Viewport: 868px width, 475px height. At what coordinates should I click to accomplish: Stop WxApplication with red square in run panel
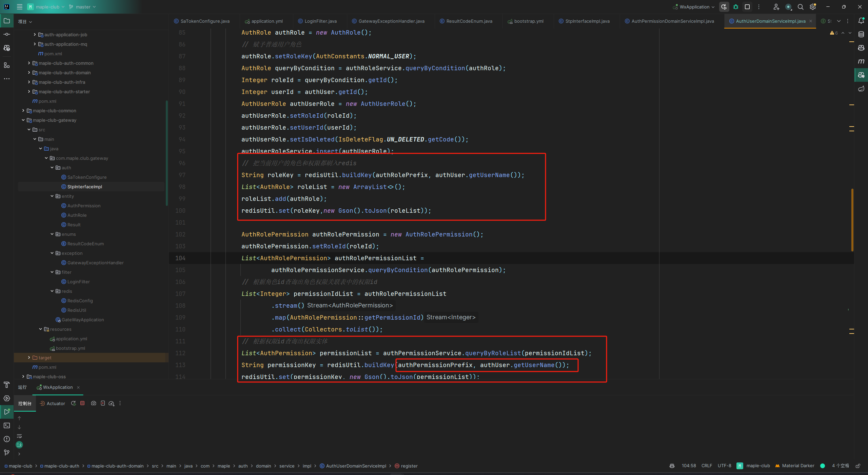pyautogui.click(x=82, y=403)
